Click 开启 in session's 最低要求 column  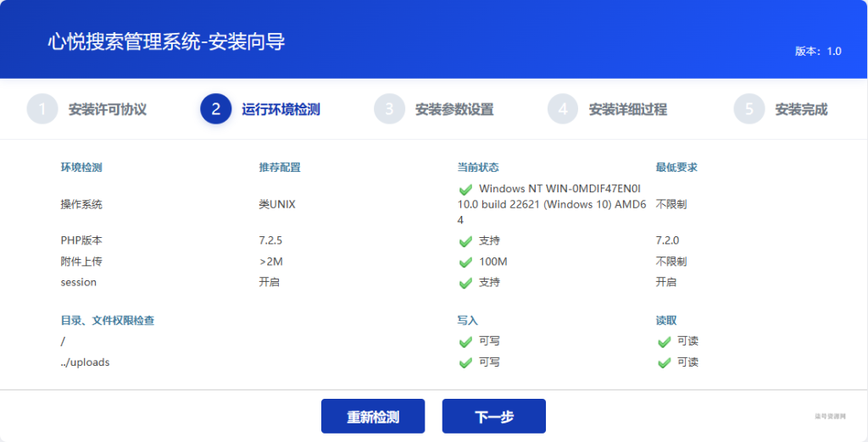[x=666, y=282]
